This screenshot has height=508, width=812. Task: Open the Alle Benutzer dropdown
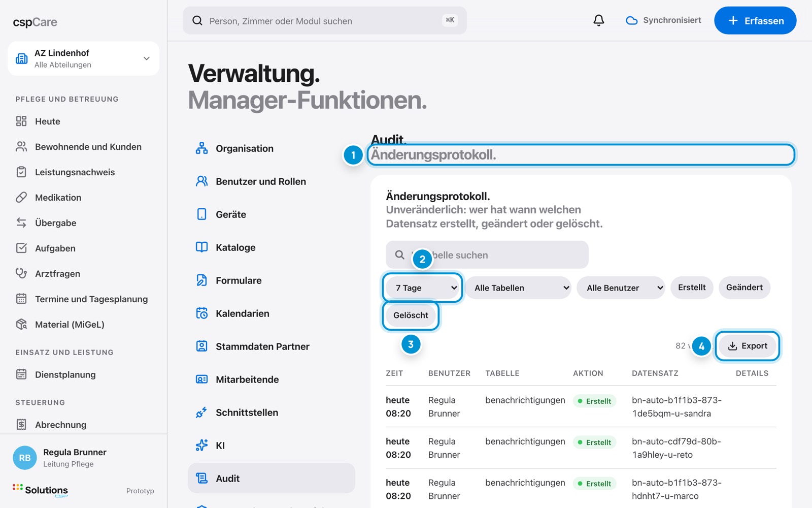point(621,288)
